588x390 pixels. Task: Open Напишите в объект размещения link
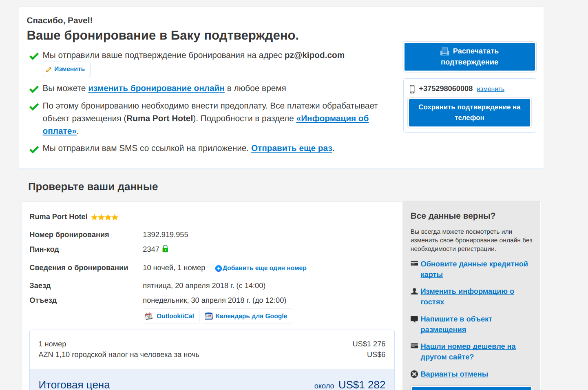tap(456, 324)
